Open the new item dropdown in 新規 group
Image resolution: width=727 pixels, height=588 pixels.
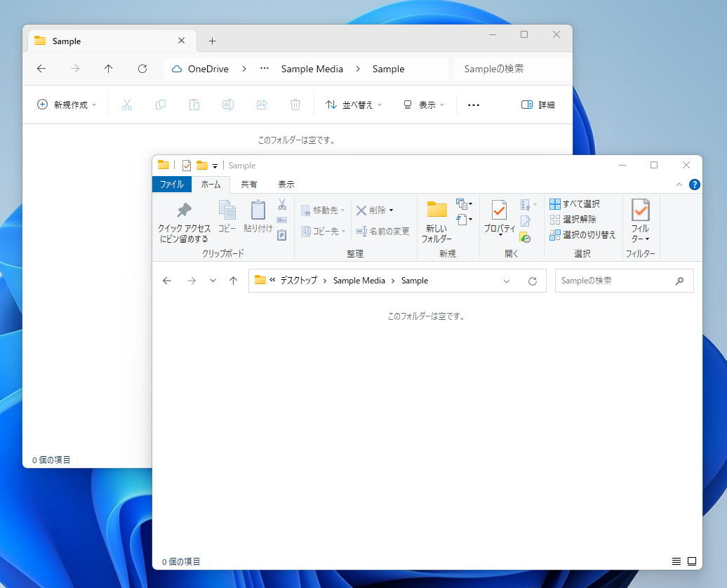464,203
